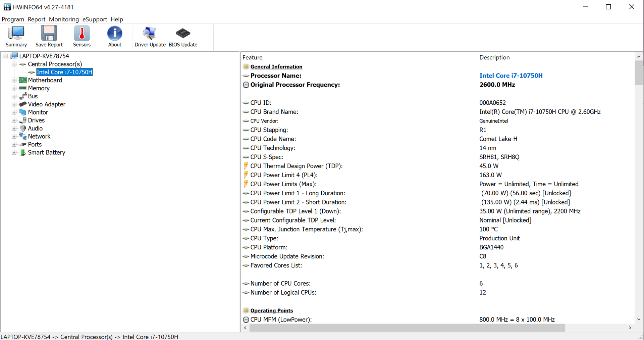Open Sensors thermometer icon
The image size is (644, 340).
point(82,34)
